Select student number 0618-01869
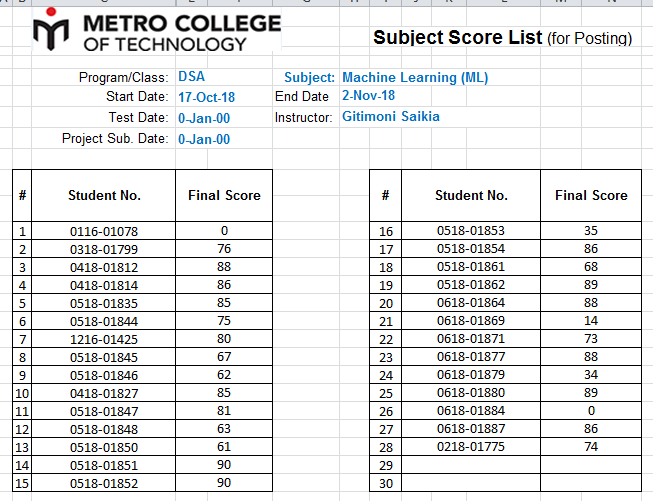The image size is (653, 501). 471,321
